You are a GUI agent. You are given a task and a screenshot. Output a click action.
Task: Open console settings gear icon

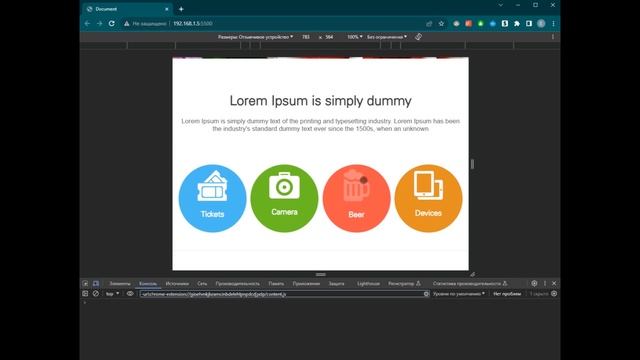point(554,293)
